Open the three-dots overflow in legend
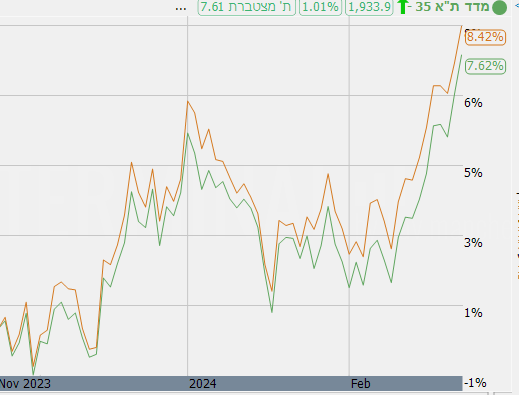This screenshot has height=395, width=519. point(181,9)
